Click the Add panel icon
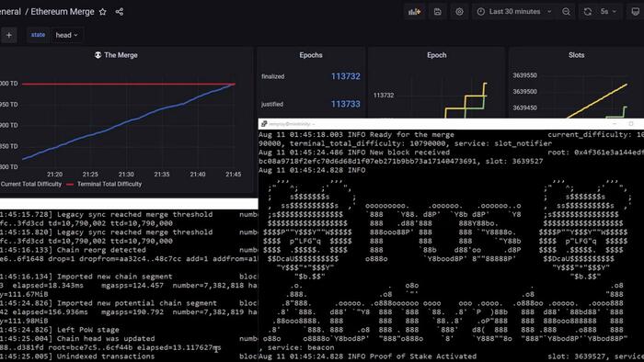This screenshot has height=362, width=644. pos(414,12)
